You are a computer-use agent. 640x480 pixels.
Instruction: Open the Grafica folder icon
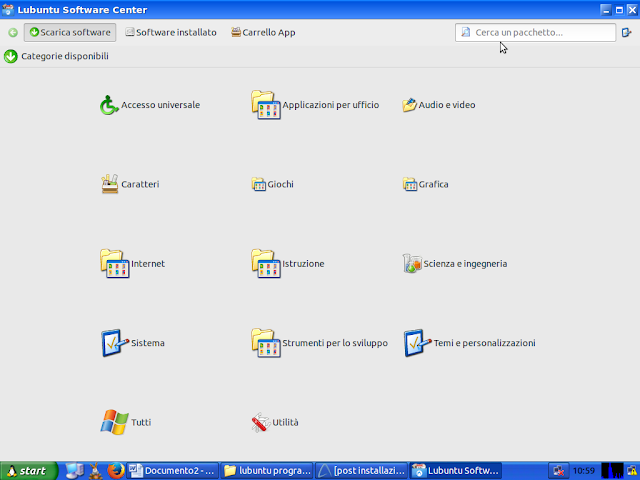point(409,184)
